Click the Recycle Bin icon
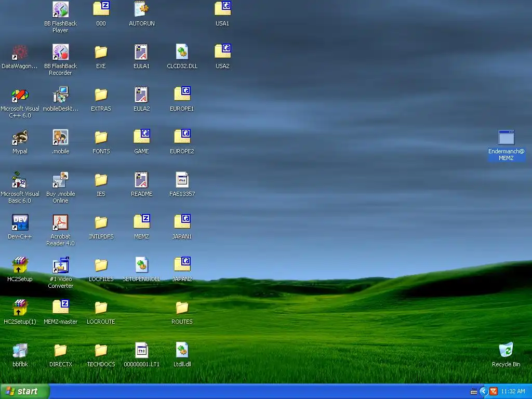Screen dimensions: 532x399 pos(506,350)
